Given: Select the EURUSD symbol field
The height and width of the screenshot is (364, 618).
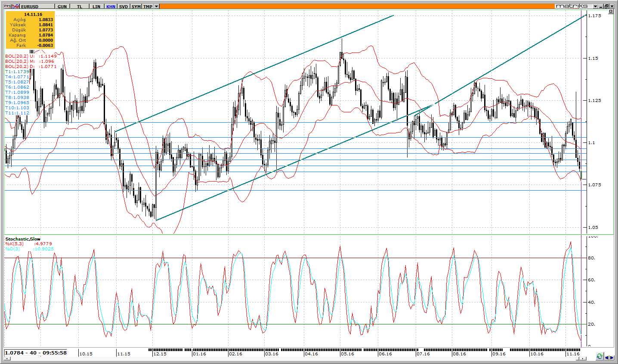Looking at the screenshot, I should [37, 6].
